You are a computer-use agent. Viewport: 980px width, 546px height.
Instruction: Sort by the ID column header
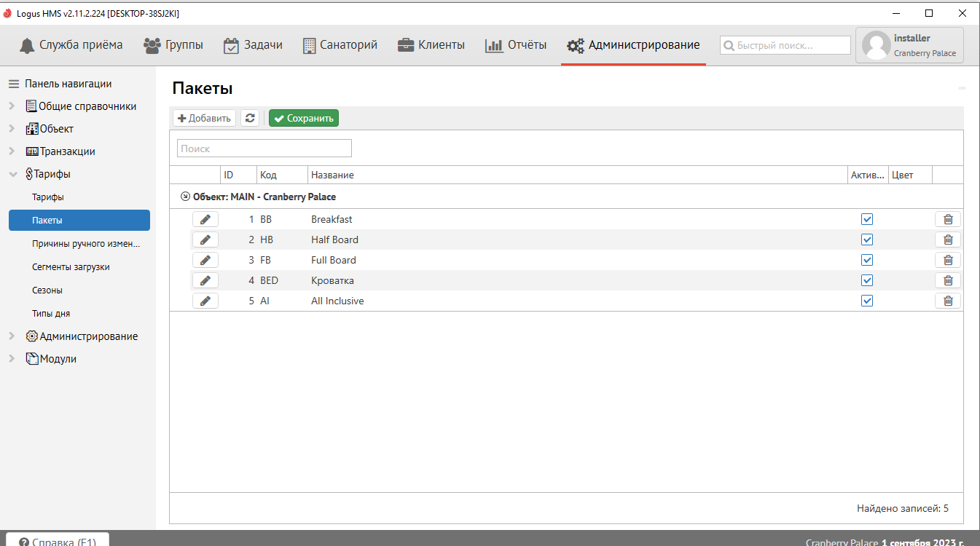pyautogui.click(x=238, y=175)
